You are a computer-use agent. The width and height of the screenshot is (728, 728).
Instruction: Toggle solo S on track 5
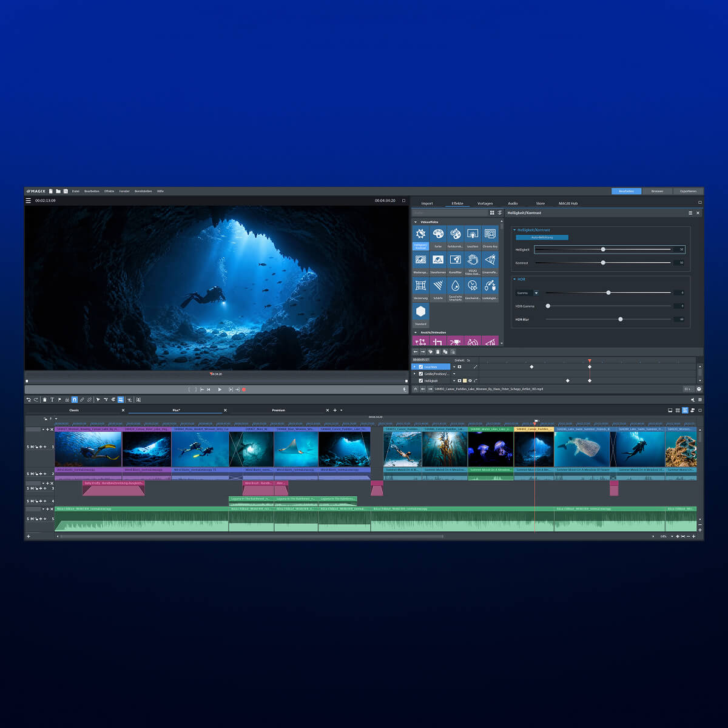click(28, 519)
